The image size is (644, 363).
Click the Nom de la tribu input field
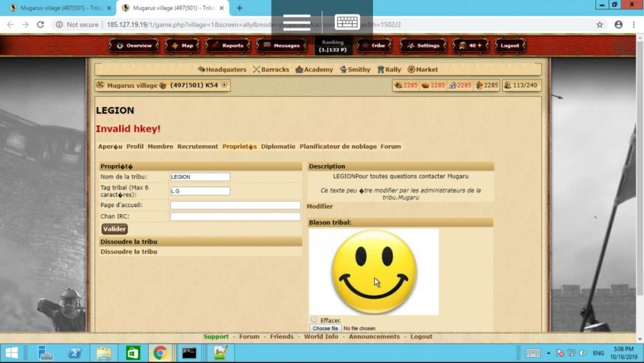click(x=200, y=177)
